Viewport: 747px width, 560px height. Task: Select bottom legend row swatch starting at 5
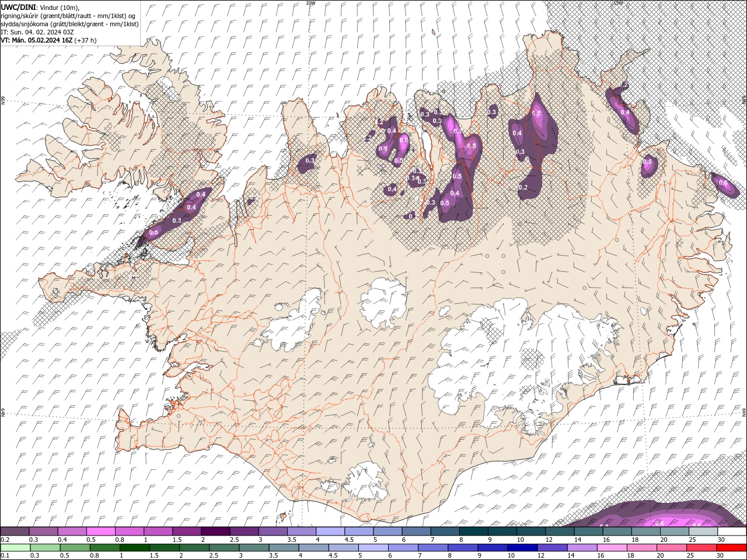click(x=373, y=548)
